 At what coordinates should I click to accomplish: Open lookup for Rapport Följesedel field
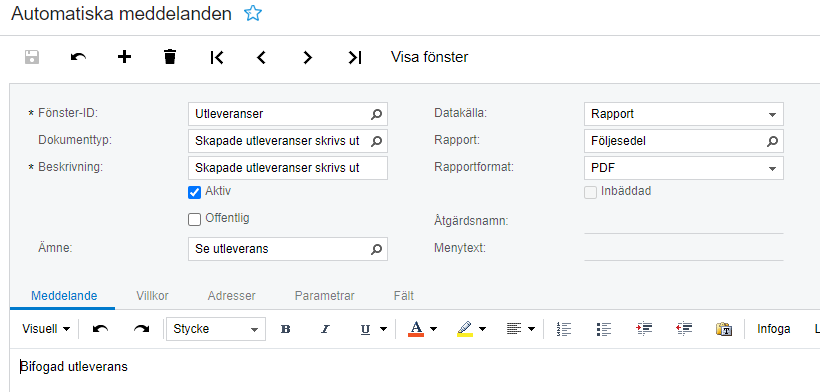[772, 141]
